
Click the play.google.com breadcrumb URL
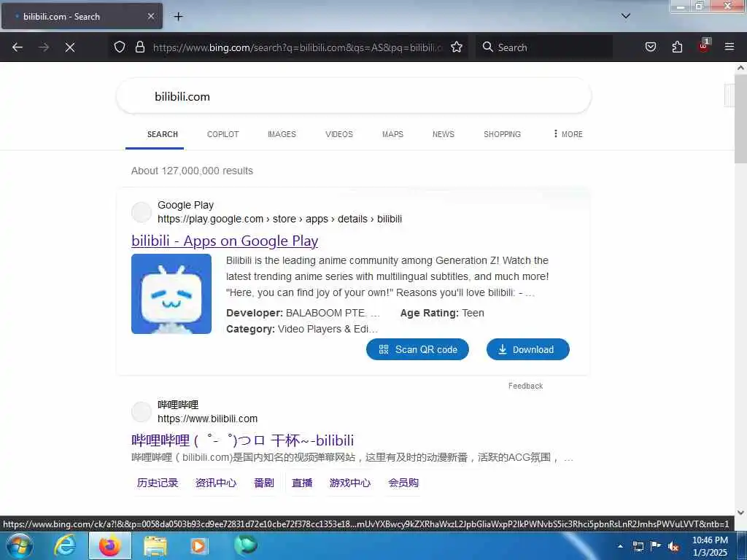pos(279,219)
